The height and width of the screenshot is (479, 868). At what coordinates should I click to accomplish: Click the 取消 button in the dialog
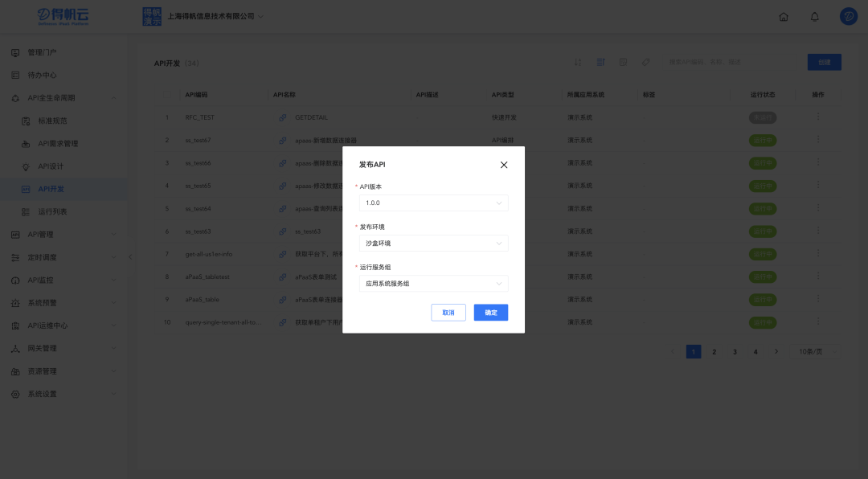(448, 313)
